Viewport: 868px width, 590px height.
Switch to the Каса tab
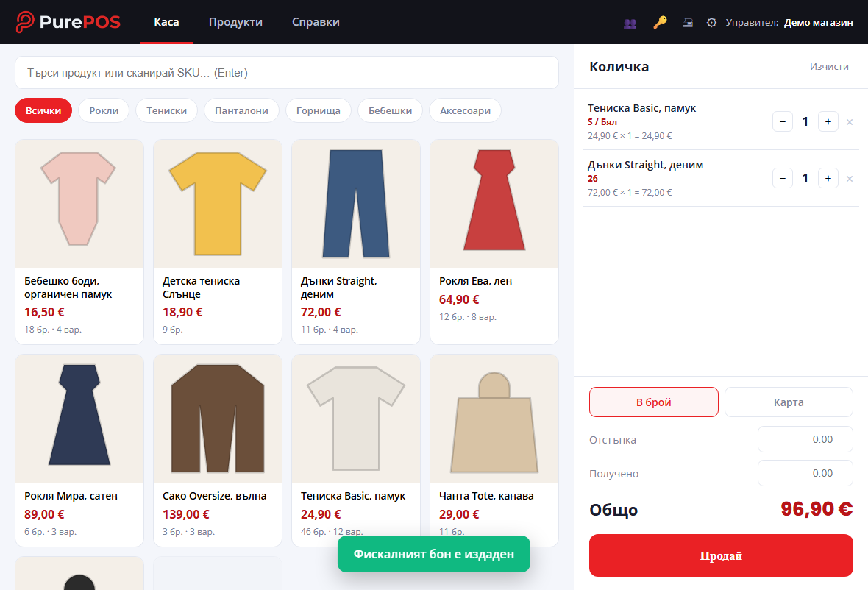tap(166, 22)
